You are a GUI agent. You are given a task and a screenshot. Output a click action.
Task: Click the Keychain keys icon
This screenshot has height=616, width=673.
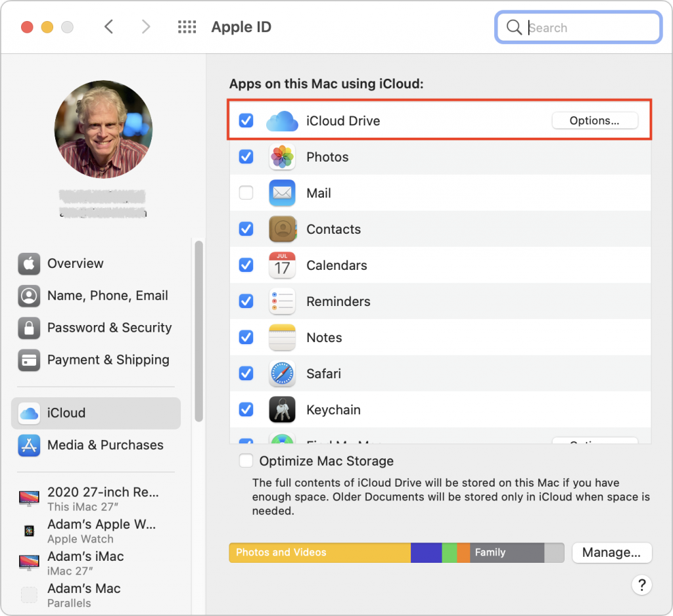coord(282,410)
